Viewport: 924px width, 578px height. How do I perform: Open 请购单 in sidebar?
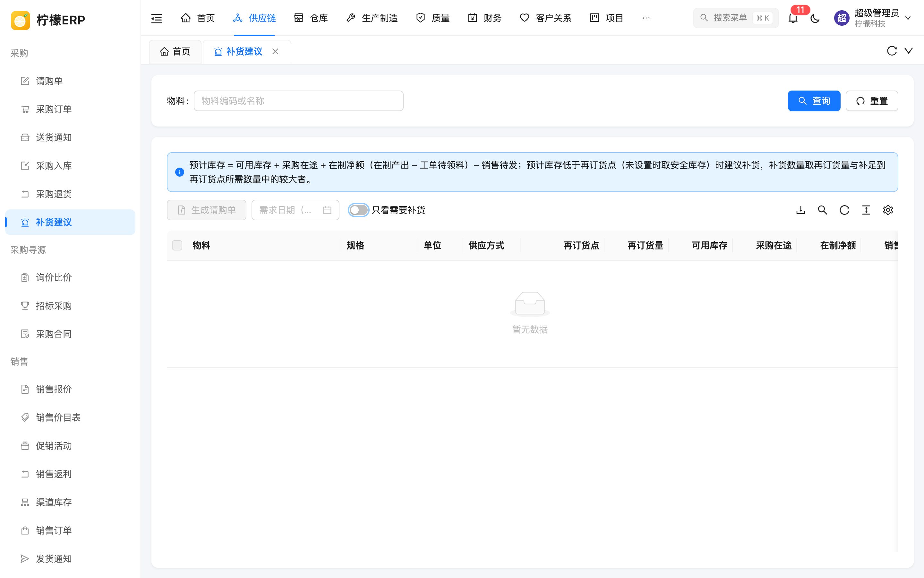70,81
